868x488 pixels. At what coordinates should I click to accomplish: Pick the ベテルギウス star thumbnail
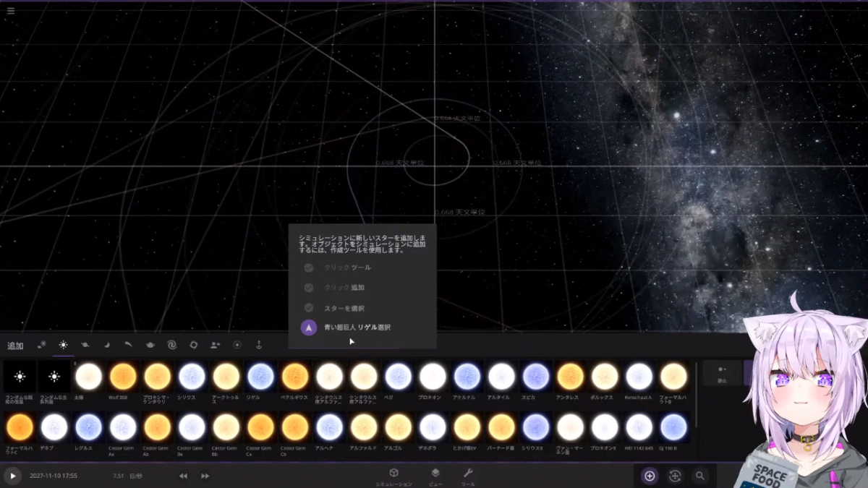pos(295,377)
